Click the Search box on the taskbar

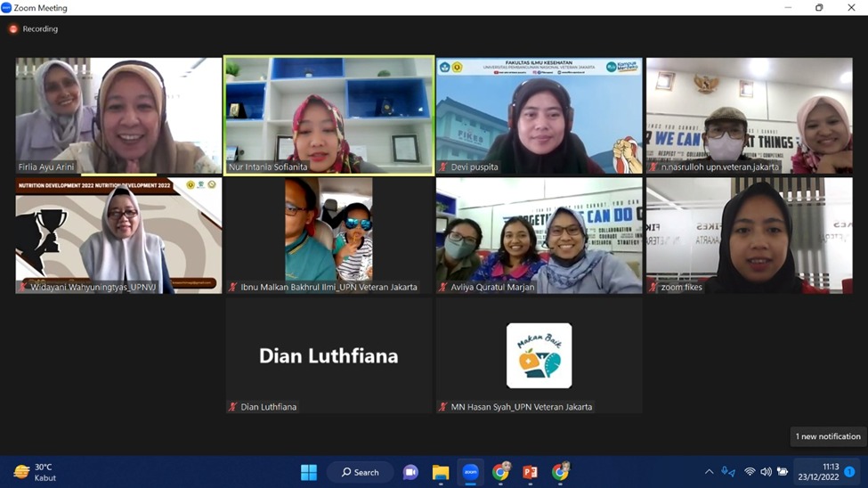tap(361, 472)
